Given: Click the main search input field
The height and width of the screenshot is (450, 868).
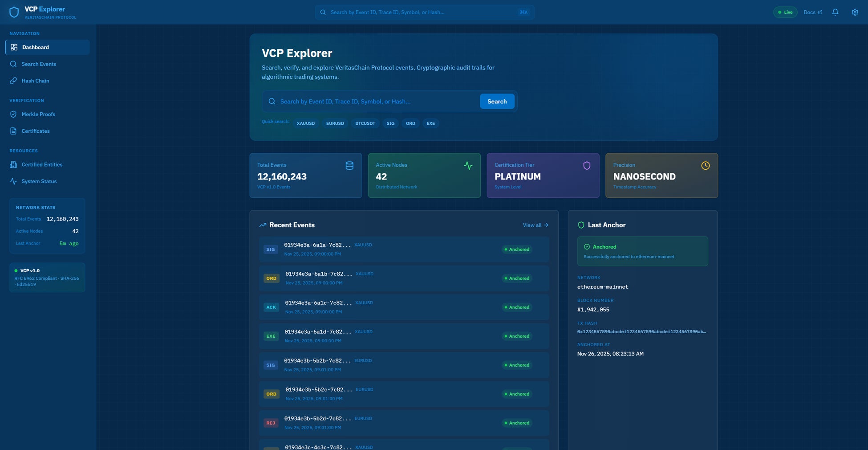Looking at the screenshot, I should click(374, 101).
